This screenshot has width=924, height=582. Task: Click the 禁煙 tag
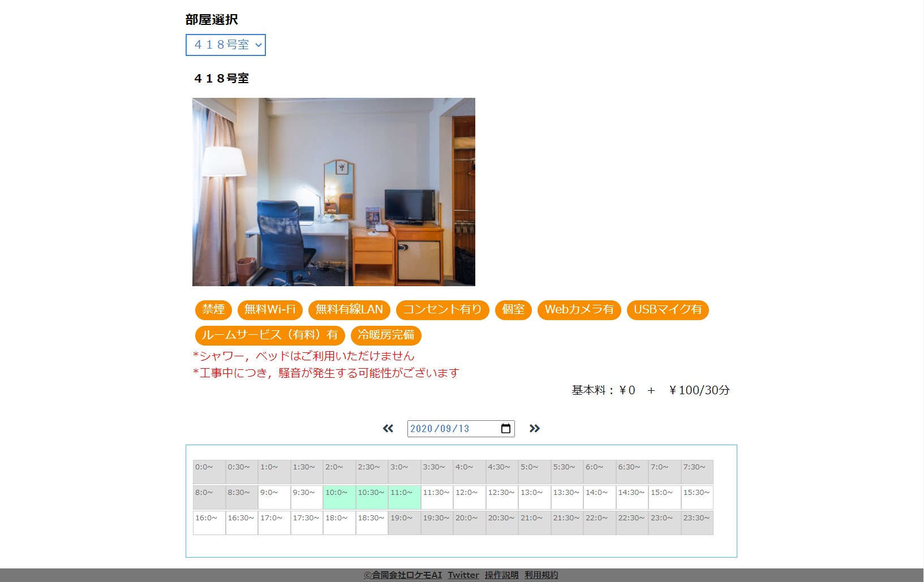pos(213,309)
